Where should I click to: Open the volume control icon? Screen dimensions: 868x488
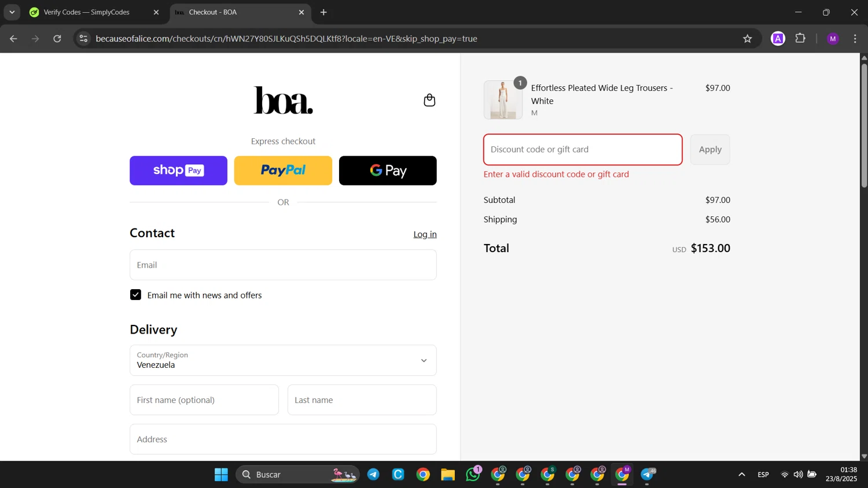(x=798, y=475)
